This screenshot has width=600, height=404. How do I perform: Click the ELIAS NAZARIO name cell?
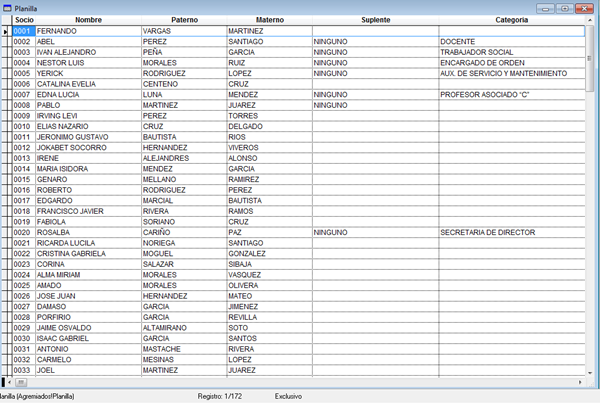tap(88, 127)
